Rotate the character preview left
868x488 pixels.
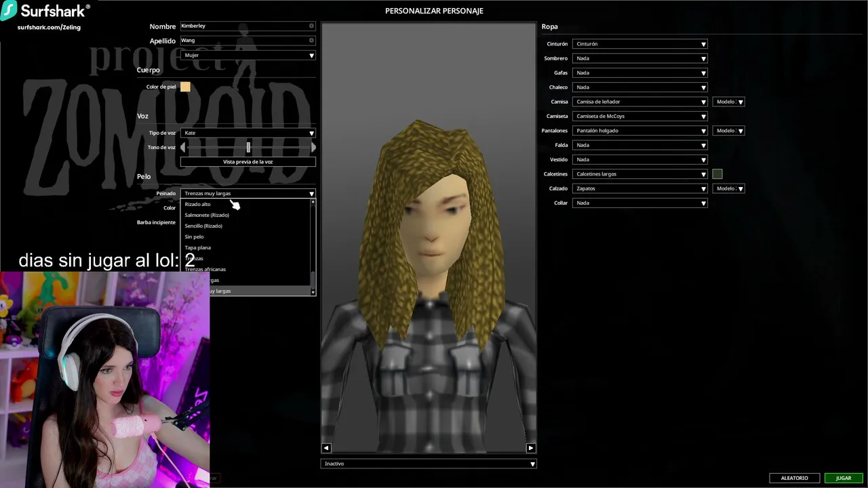(x=326, y=448)
